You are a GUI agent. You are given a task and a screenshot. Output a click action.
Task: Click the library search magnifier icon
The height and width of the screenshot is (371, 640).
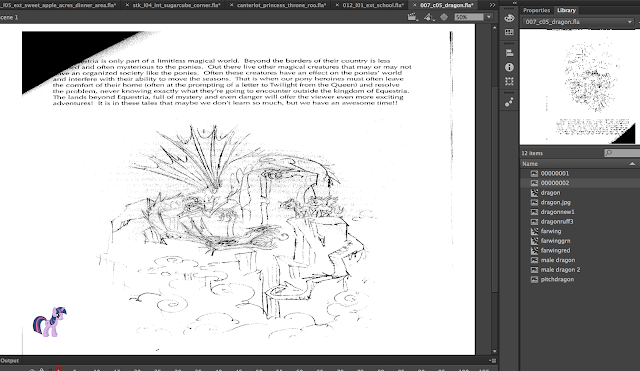pos(609,153)
